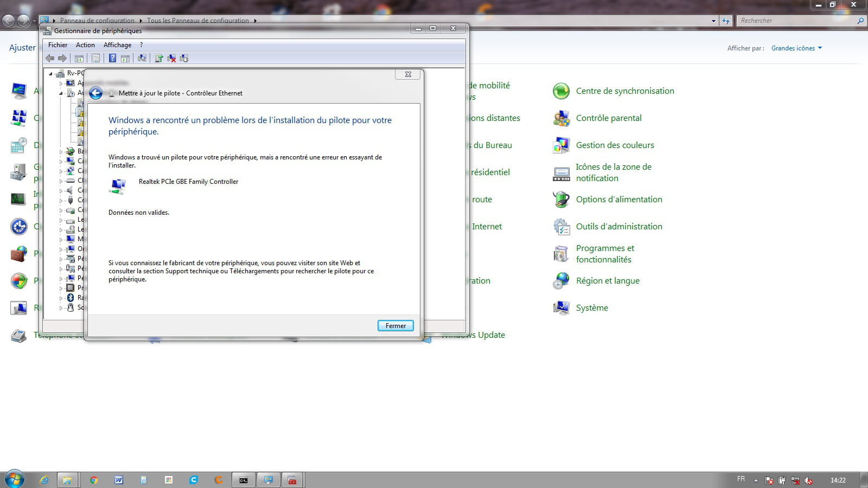The image size is (868, 488).
Task: Open Icônes de la zone de notification
Action: (614, 172)
